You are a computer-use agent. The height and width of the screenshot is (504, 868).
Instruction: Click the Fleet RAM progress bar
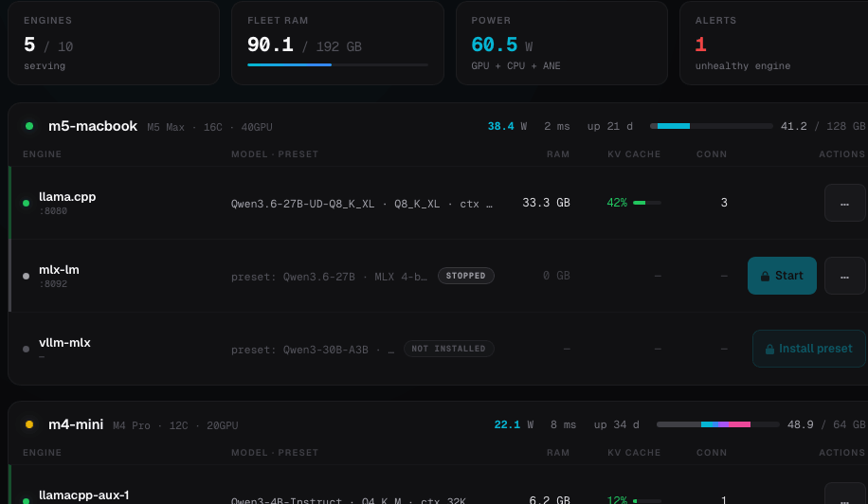[x=337, y=64]
